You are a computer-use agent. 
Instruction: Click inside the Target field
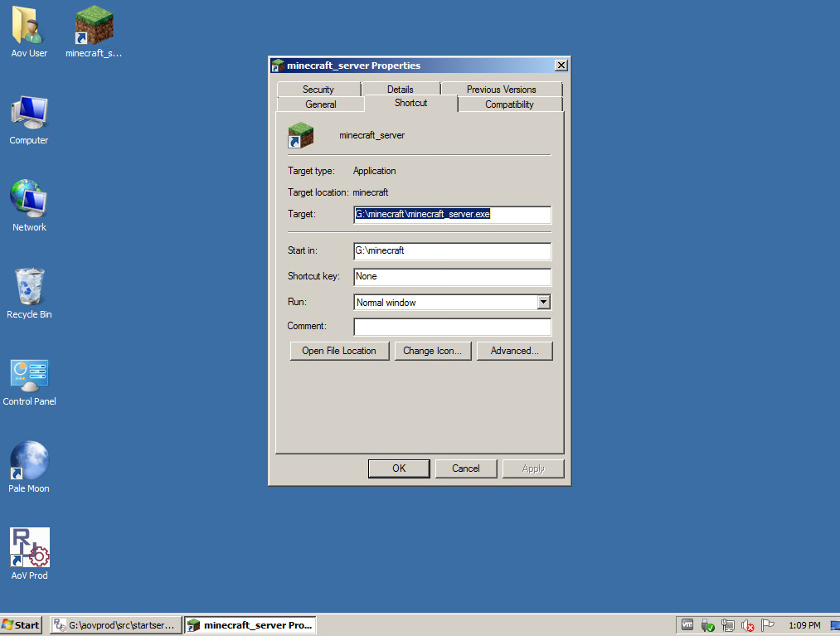point(452,214)
